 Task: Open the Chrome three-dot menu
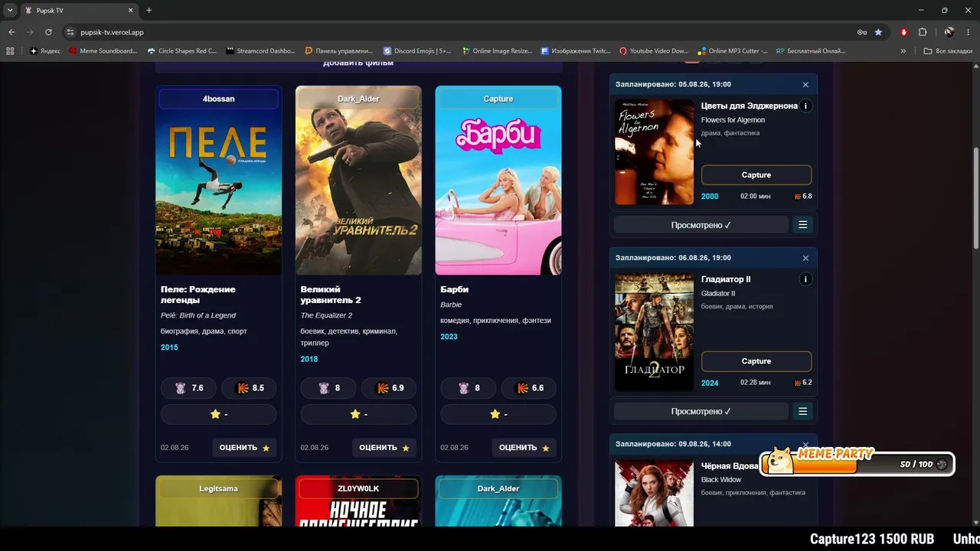(x=968, y=32)
